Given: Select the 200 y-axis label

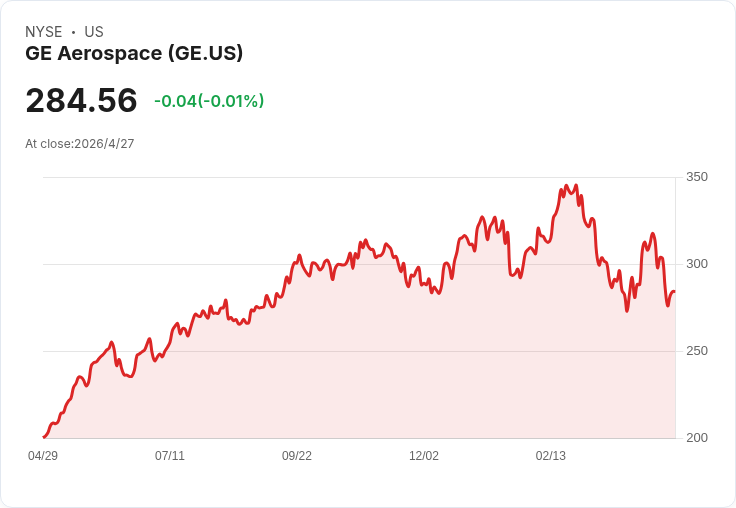Looking at the screenshot, I should (x=696, y=438).
